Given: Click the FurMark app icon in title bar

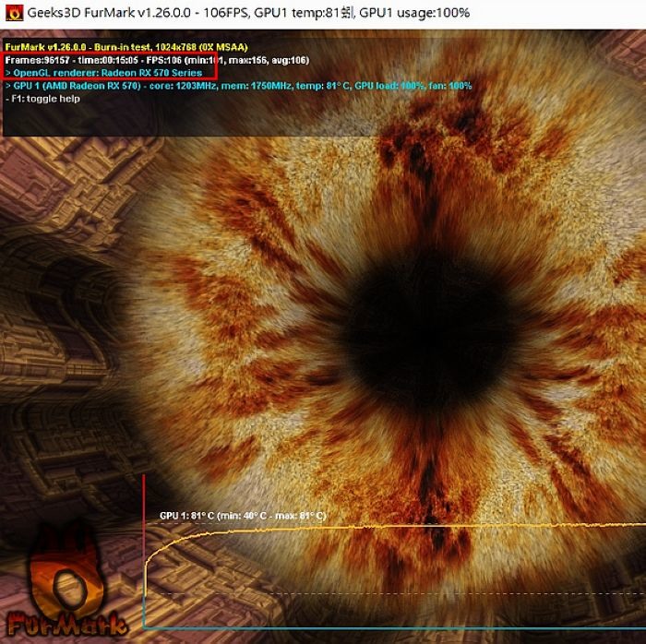Looking at the screenshot, I should click(x=14, y=13).
